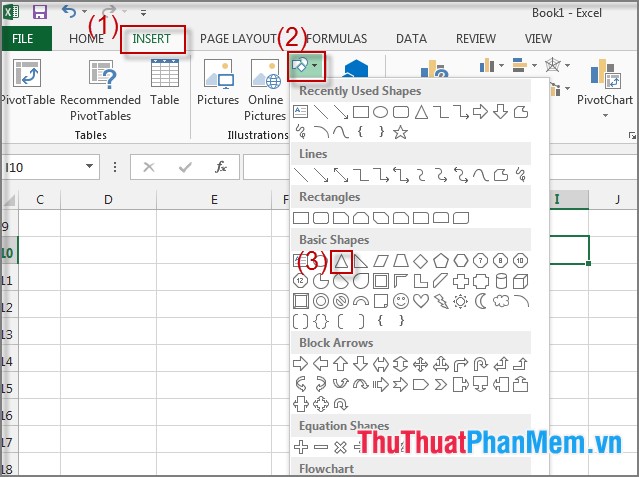The height and width of the screenshot is (477, 639).
Task: Pick the Cube shape in Basic Shapes
Action: tap(519, 281)
